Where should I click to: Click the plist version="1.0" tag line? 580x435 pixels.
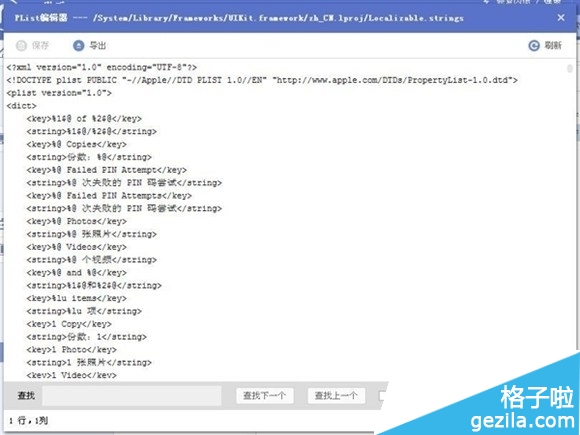59,93
